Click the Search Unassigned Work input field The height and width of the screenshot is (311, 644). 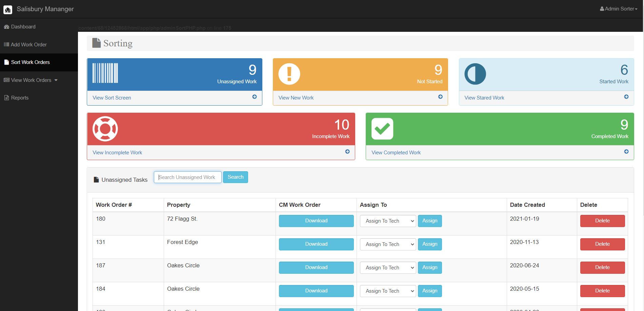tap(187, 177)
